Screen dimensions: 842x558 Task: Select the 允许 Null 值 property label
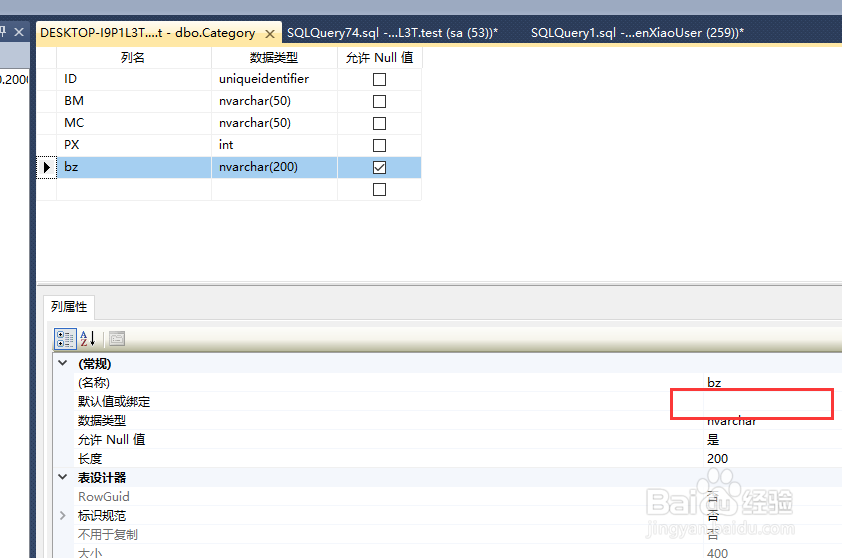[x=111, y=440]
